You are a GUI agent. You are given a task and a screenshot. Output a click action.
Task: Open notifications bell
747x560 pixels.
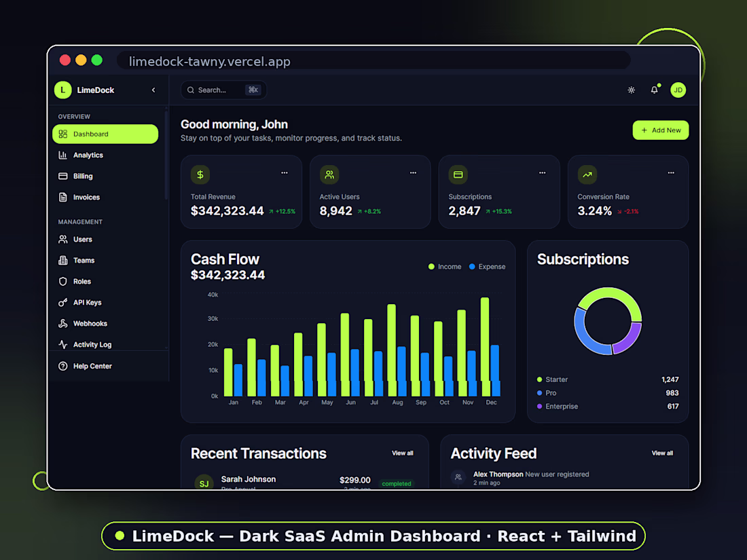point(655,90)
